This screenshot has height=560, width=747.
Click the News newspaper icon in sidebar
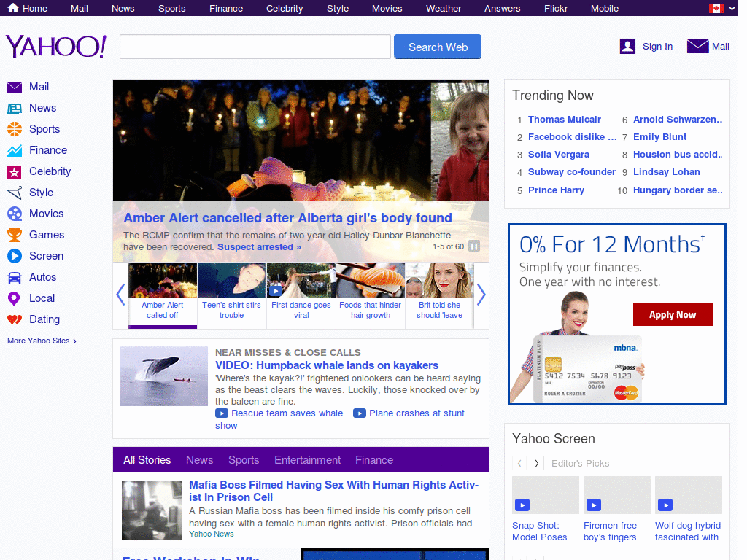pyautogui.click(x=15, y=109)
